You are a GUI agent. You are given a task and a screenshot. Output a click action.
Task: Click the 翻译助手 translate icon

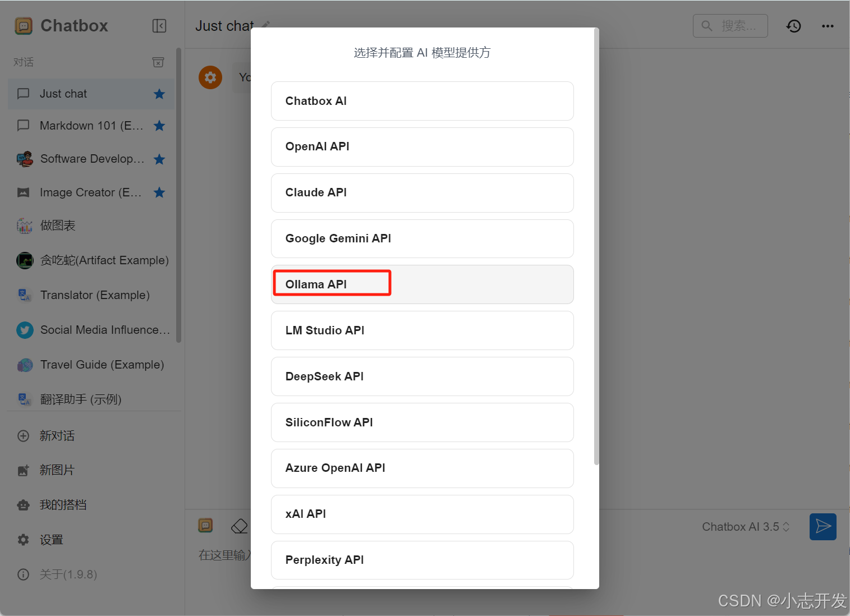coord(25,399)
